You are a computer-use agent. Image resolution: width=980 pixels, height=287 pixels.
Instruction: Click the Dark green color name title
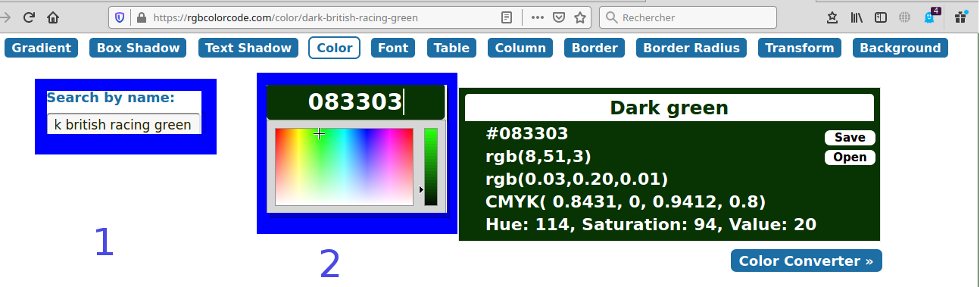(669, 108)
